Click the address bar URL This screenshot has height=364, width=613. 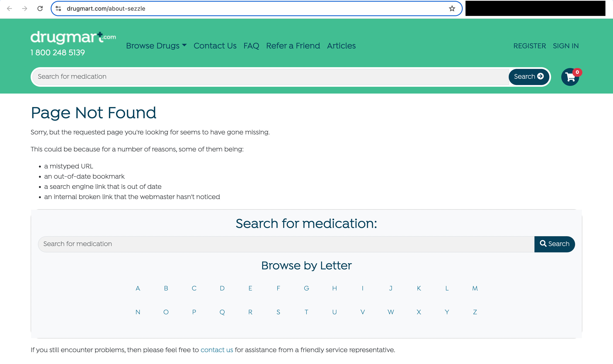pos(106,9)
